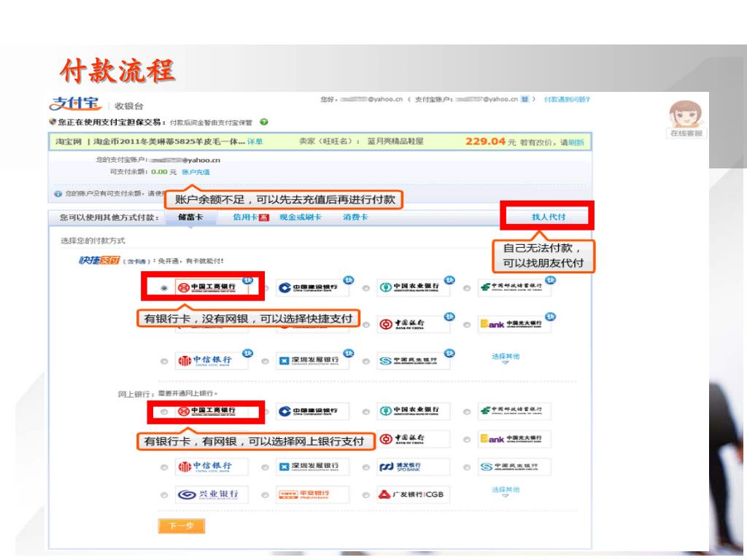Click the 中国民生银行 logo under 快捷支付
The image size is (747, 560).
(414, 361)
